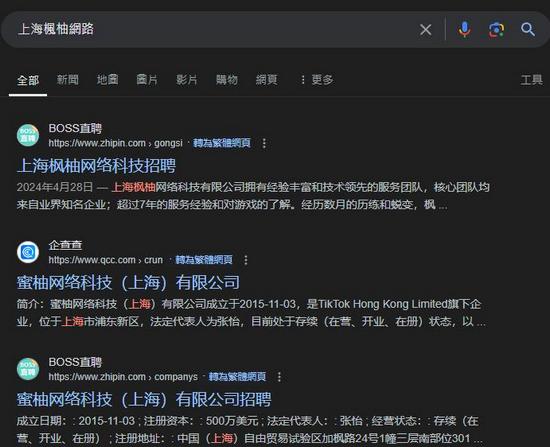
Task: Switch to the 網頁 tab
Action: coord(266,80)
